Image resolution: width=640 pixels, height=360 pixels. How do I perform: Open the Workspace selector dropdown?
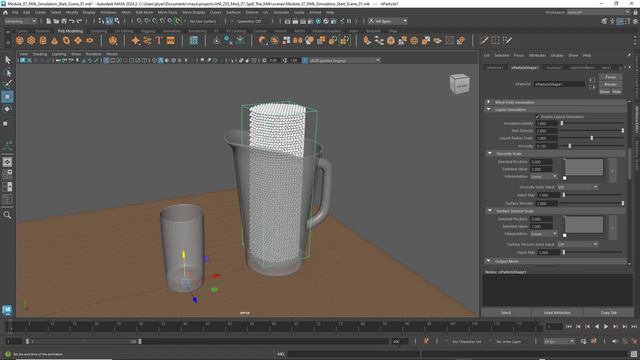click(598, 12)
